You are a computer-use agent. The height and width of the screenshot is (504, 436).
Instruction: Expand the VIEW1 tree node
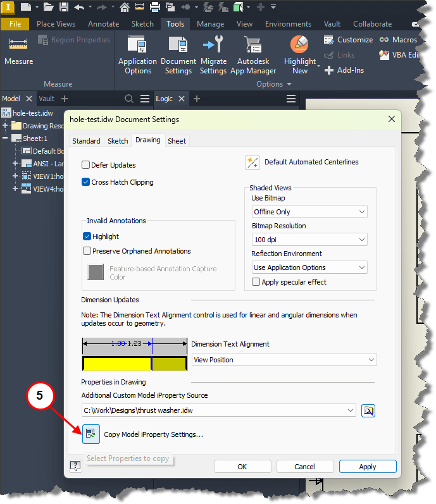point(15,176)
